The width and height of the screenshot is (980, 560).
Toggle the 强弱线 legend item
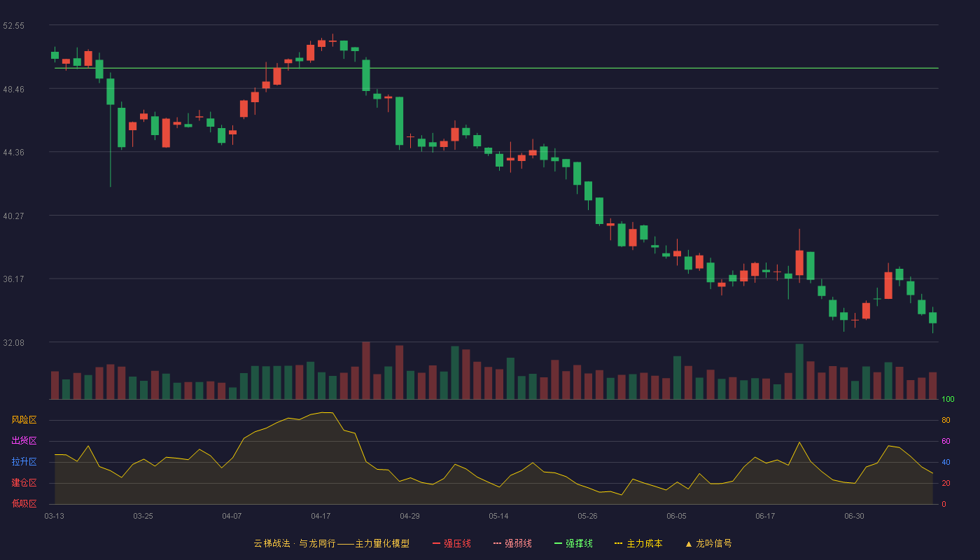512,543
